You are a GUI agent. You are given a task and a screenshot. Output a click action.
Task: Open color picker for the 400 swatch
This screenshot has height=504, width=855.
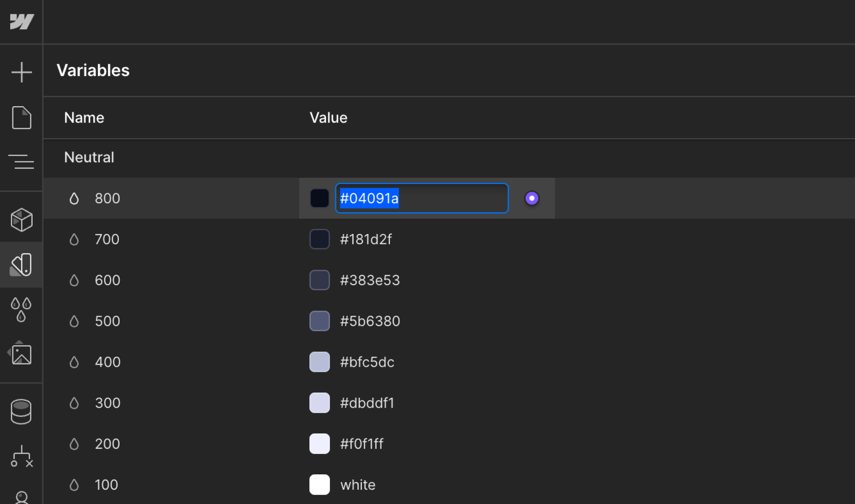coord(319,361)
